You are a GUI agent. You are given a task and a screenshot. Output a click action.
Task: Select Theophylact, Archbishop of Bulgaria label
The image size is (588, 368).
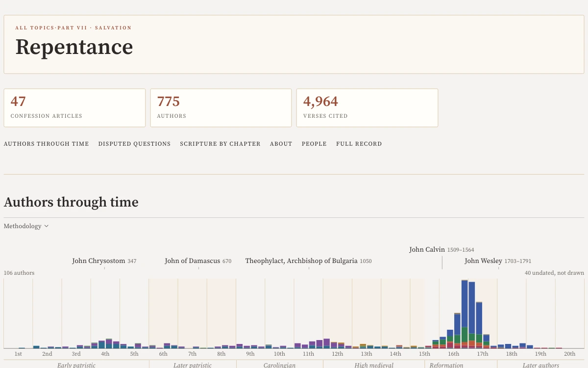pos(309,261)
